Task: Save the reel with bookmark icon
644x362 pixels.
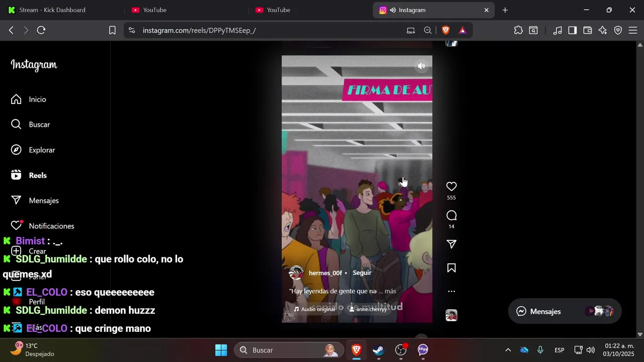Action: click(451, 268)
